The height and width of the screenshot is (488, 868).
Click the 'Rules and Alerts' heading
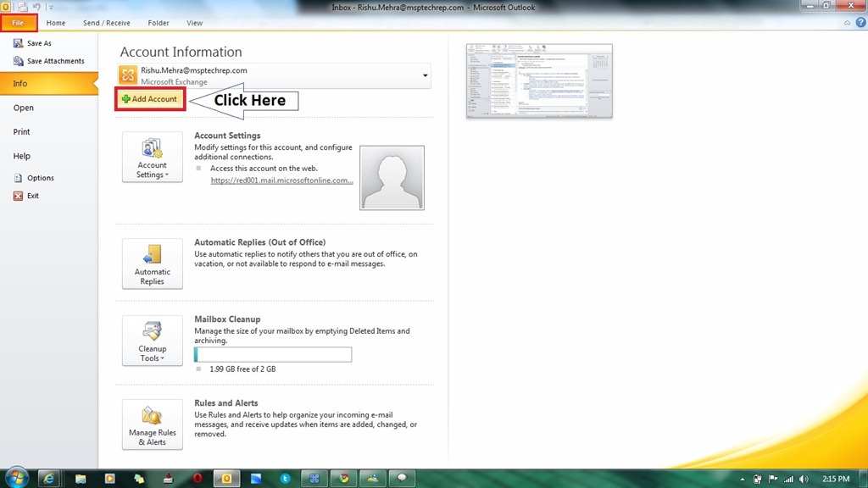[225, 402]
